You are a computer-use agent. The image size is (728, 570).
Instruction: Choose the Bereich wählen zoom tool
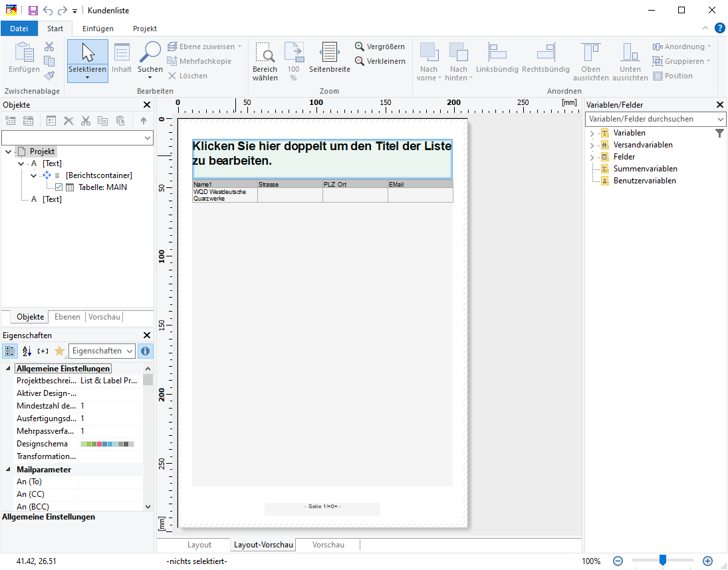click(x=265, y=61)
